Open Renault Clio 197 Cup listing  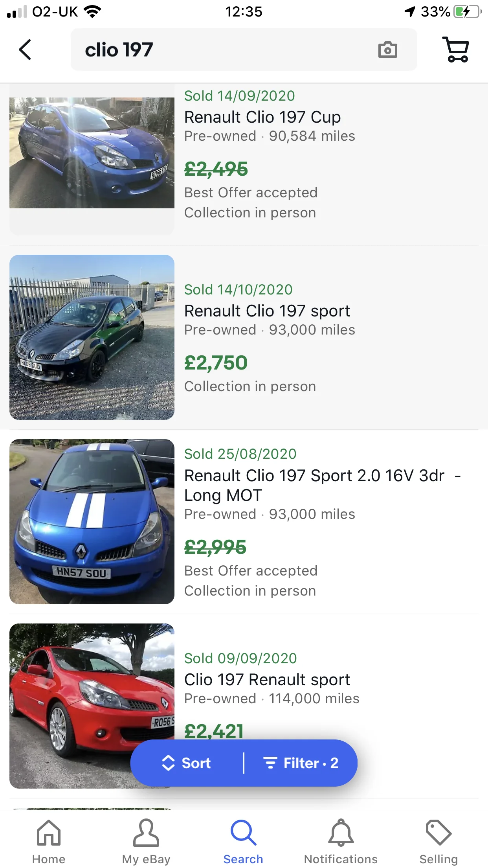pyautogui.click(x=262, y=117)
